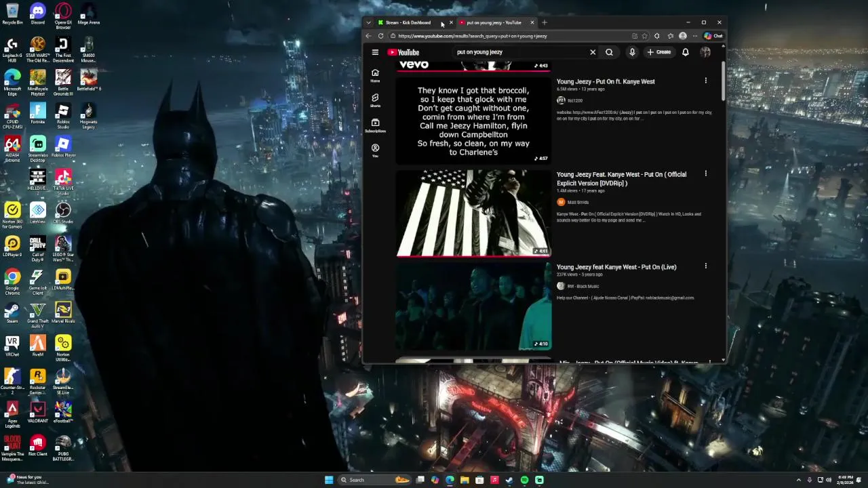Open FiveM desktop shortcut

pos(38,346)
